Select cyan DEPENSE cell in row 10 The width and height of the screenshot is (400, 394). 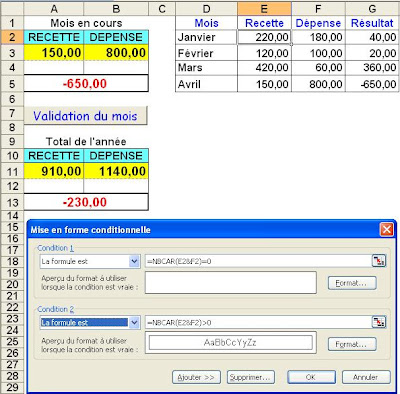point(116,156)
